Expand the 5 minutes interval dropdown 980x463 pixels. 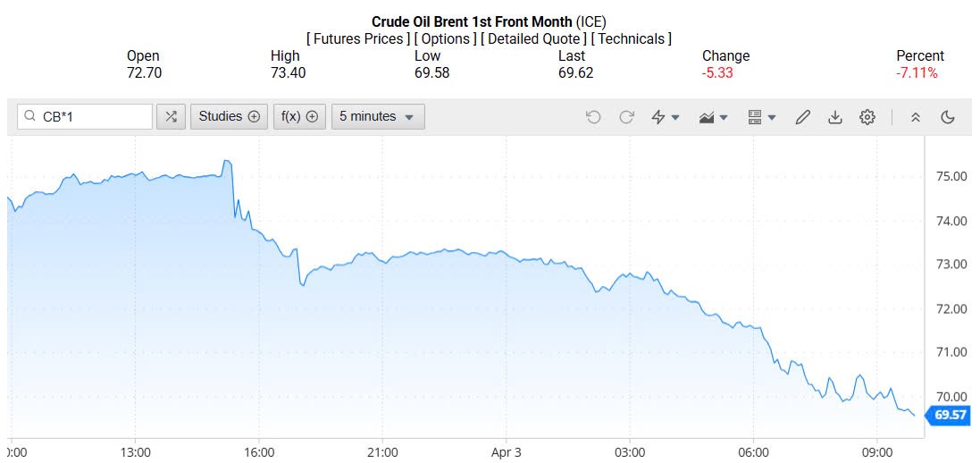click(378, 116)
